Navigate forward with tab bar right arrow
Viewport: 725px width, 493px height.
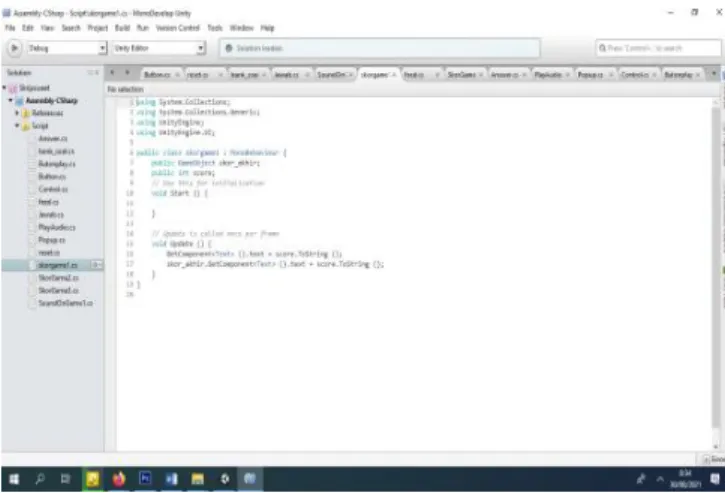point(127,73)
